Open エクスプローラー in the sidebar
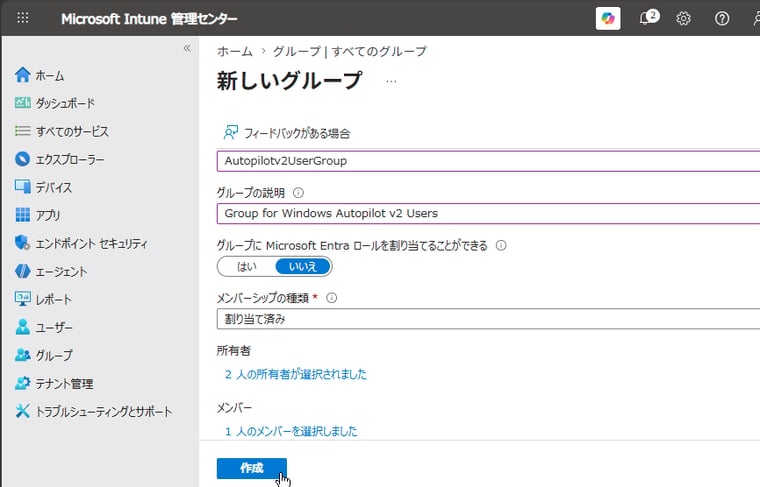This screenshot has height=487, width=760. tap(70, 159)
